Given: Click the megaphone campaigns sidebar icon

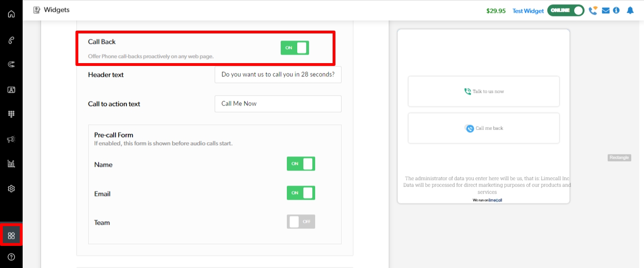Looking at the screenshot, I should pos(11,139).
